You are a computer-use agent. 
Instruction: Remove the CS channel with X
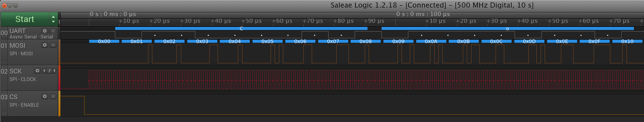point(53,96)
